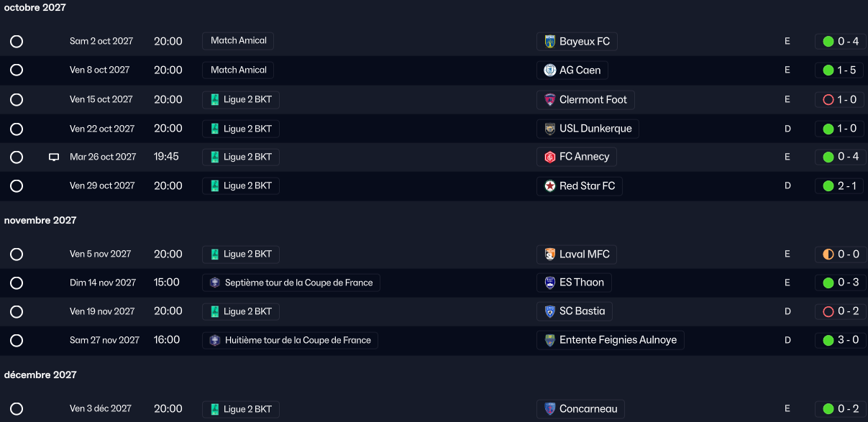The height and width of the screenshot is (422, 868).
Task: Click the Laval MFC club crest
Action: pos(550,254)
